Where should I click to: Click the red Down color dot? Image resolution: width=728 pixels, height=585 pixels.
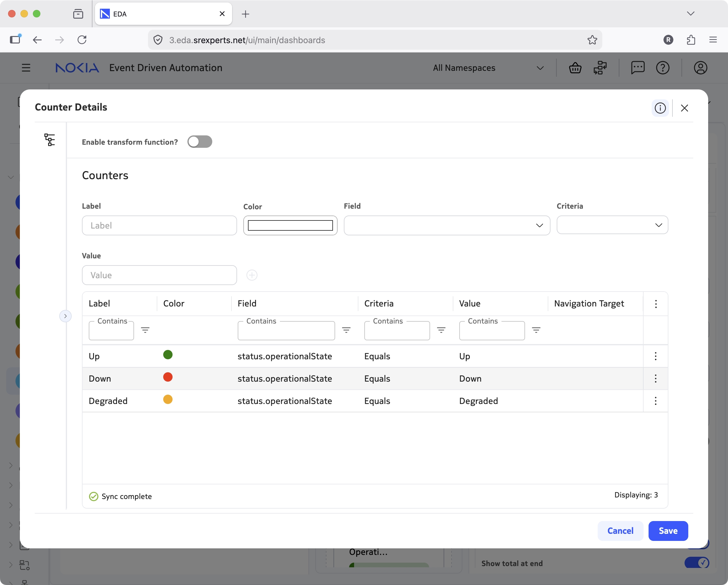(168, 377)
